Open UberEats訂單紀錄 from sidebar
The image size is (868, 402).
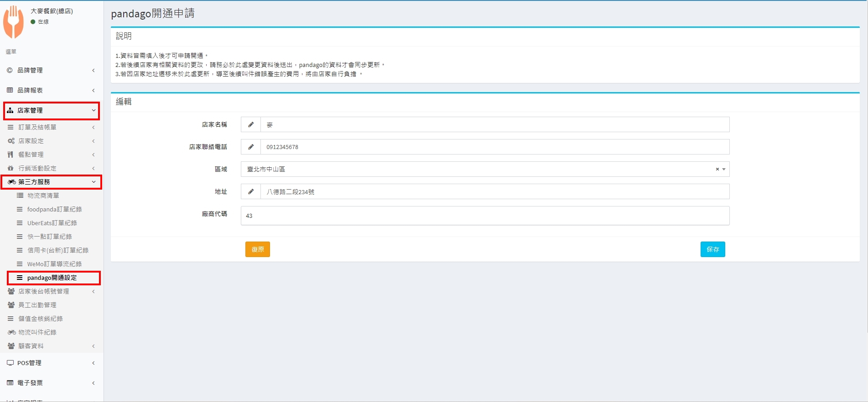coord(52,223)
